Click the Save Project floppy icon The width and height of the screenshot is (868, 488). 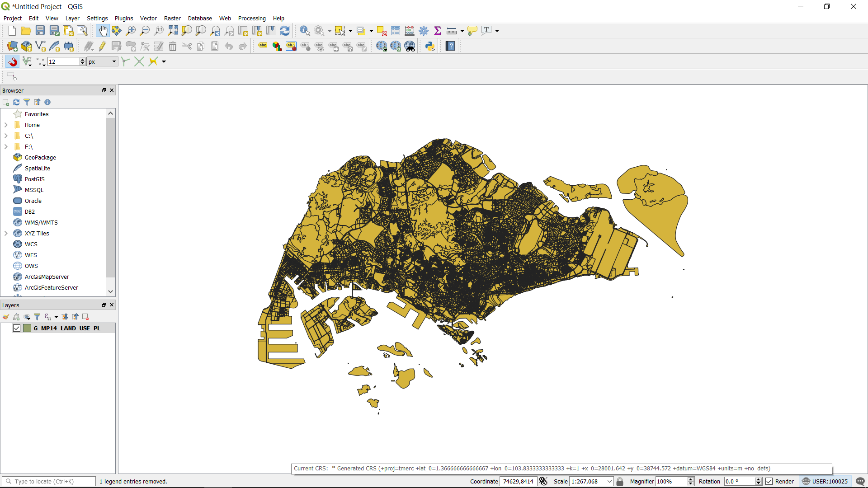pos(40,31)
